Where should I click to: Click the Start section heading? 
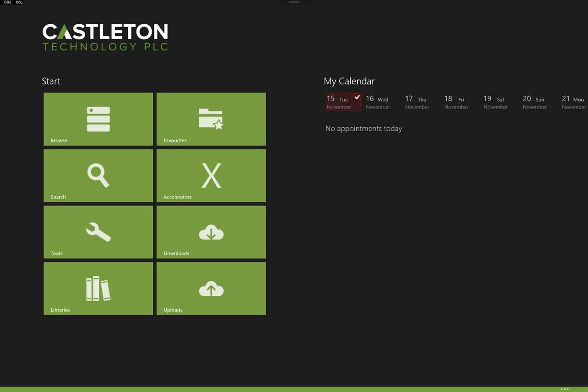[x=51, y=81]
